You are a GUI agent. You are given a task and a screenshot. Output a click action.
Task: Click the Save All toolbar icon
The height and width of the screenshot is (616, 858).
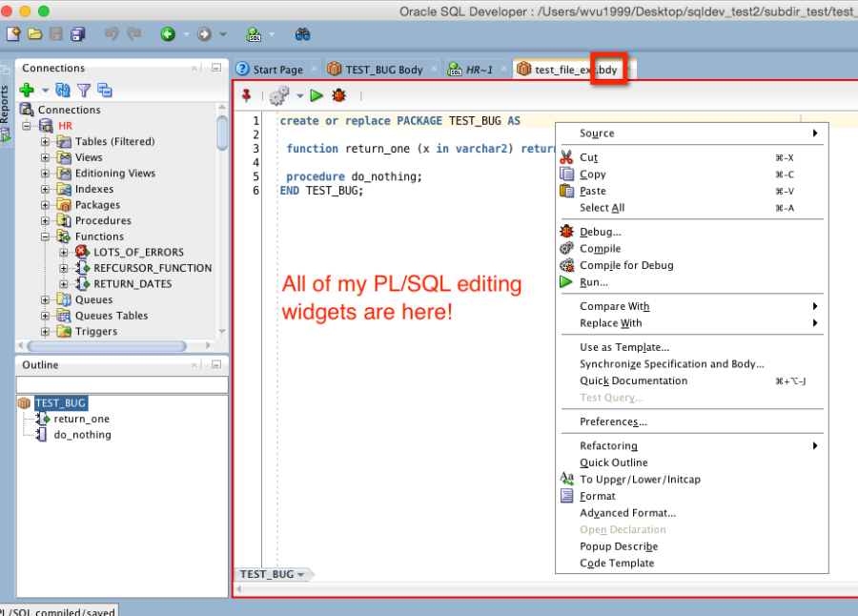[x=78, y=34]
